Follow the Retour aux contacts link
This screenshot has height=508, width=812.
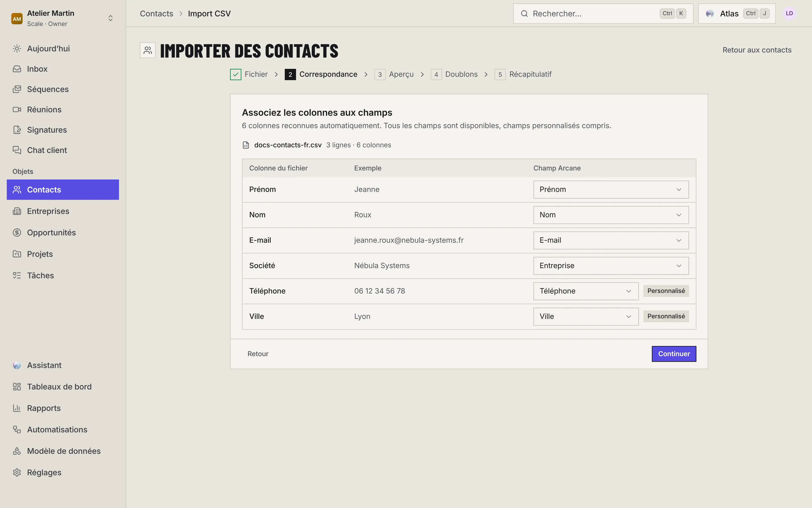[757, 50]
